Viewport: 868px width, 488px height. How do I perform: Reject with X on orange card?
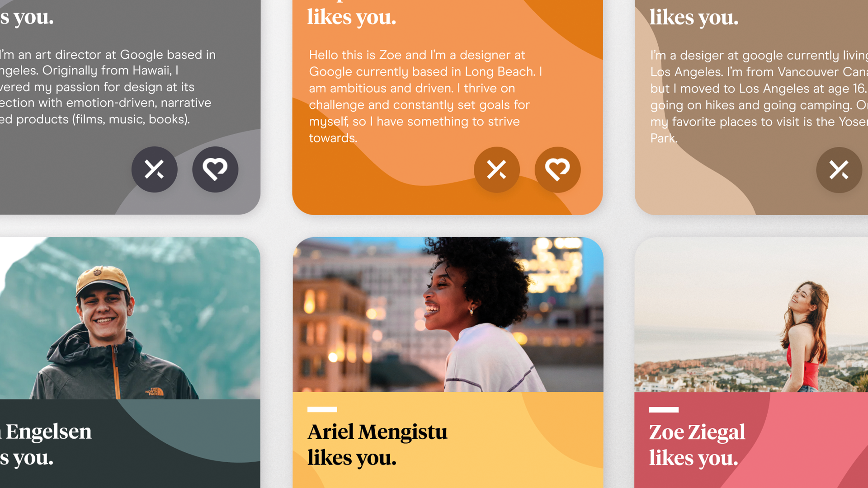point(497,170)
